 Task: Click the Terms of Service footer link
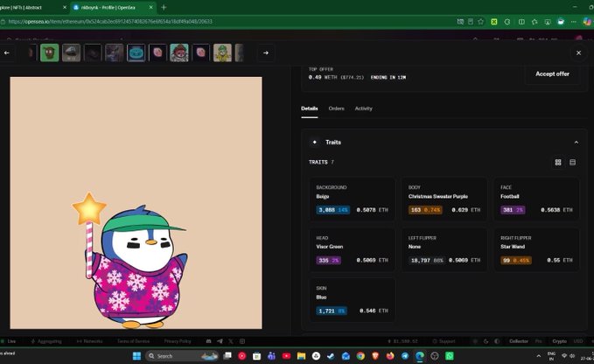133,341
